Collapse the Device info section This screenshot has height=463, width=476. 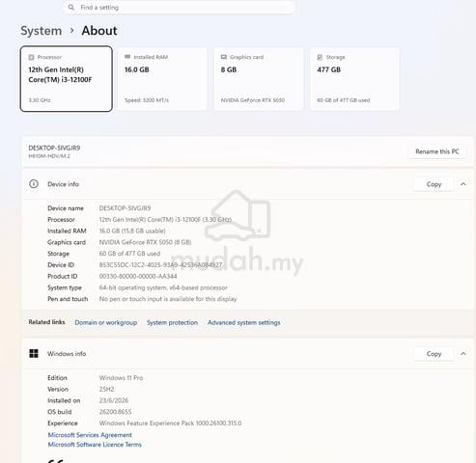click(463, 184)
